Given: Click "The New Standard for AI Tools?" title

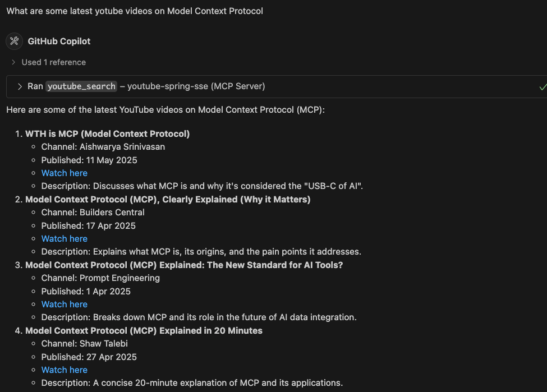Looking at the screenshot, I should point(184,265).
